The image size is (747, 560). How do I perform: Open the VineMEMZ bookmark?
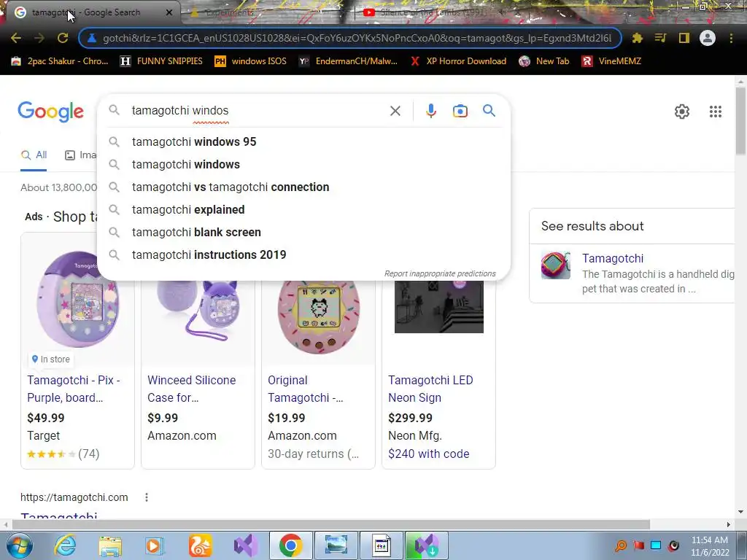point(612,61)
